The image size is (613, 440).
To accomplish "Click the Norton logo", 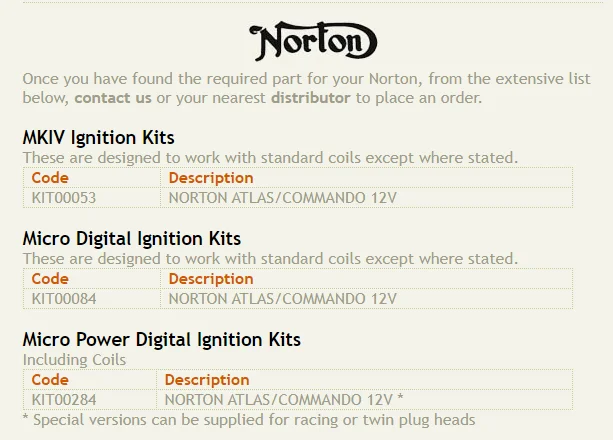I will pyautogui.click(x=314, y=41).
